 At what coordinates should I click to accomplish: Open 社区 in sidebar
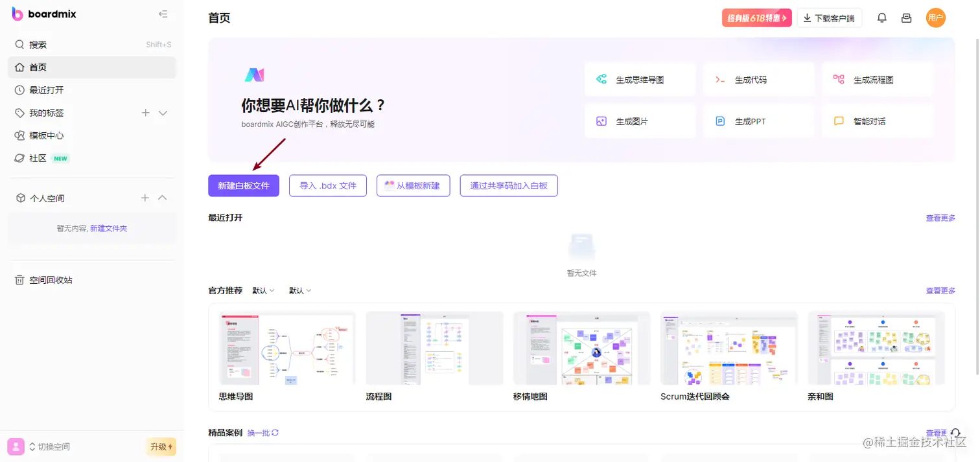(x=92, y=158)
